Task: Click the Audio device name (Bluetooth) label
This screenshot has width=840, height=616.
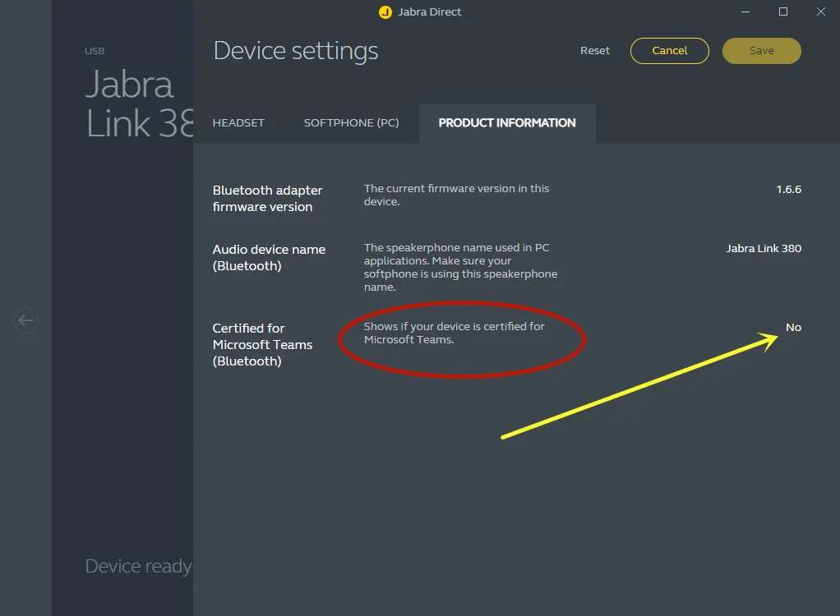Action: click(x=269, y=257)
